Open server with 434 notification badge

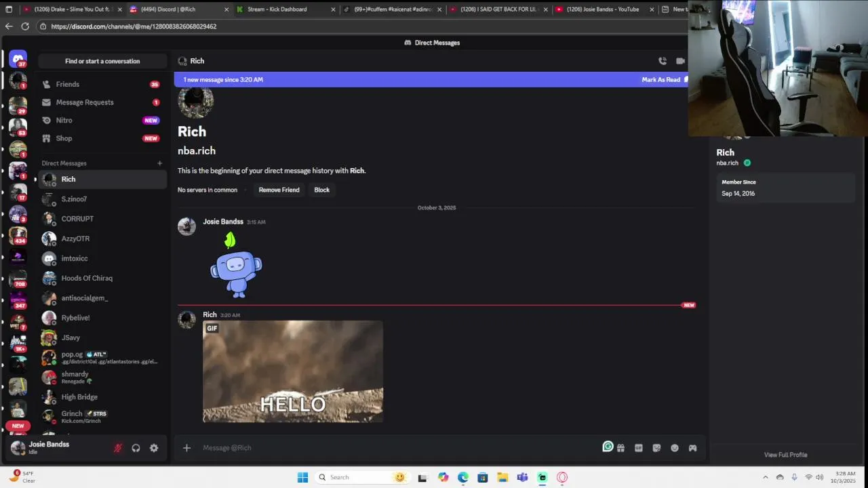pyautogui.click(x=18, y=236)
